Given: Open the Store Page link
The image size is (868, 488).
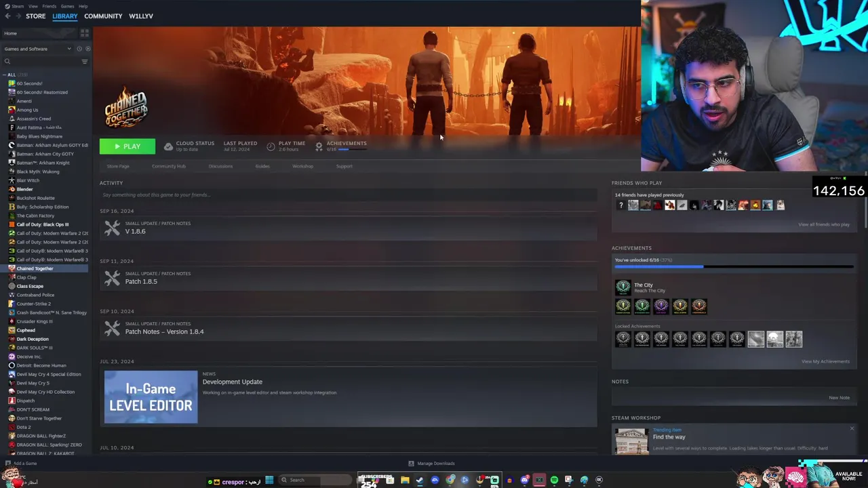Looking at the screenshot, I should click(x=118, y=166).
